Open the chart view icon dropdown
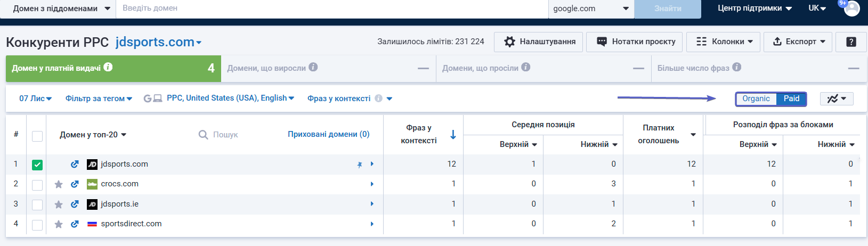The width and height of the screenshot is (868, 246). (837, 99)
